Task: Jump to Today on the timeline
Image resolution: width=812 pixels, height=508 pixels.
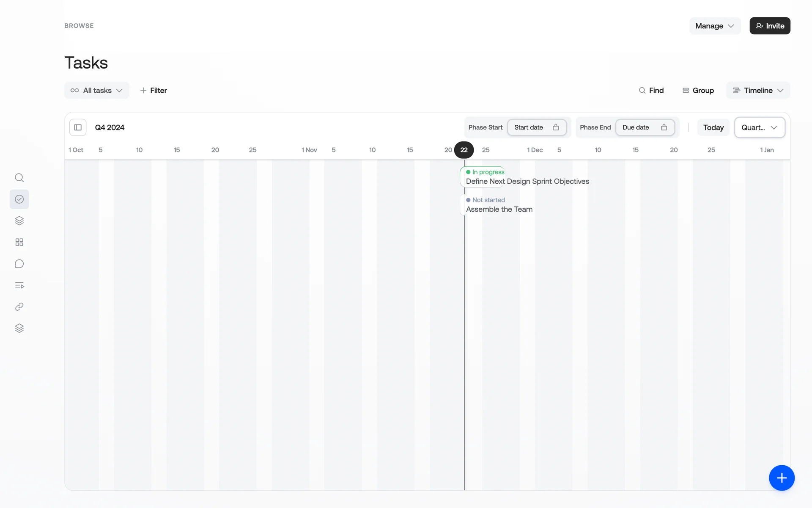Action: pyautogui.click(x=713, y=127)
